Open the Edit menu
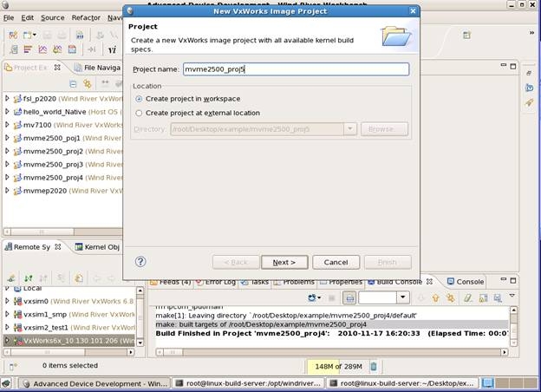The image size is (541, 392). coord(27,17)
